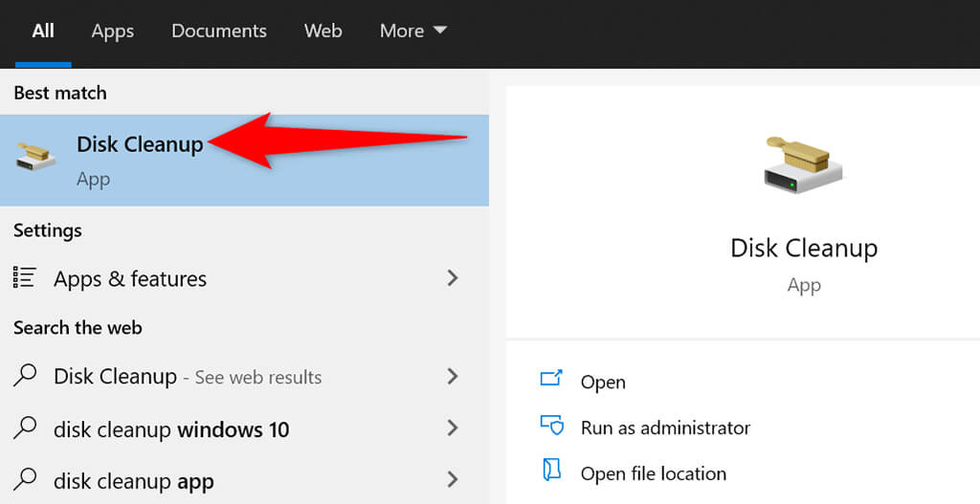Click the Disk Cleanup icon in Best match
The width and height of the screenshot is (980, 504).
(36, 156)
